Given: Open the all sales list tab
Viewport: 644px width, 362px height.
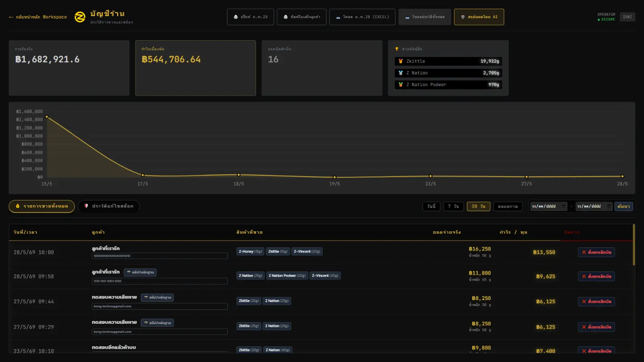Looking at the screenshot, I should coord(42,206).
